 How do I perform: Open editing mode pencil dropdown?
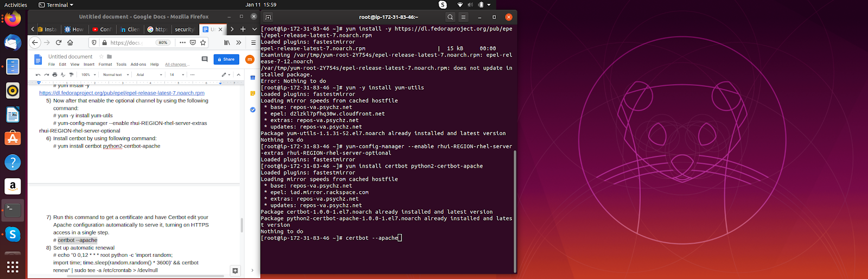[x=226, y=74]
